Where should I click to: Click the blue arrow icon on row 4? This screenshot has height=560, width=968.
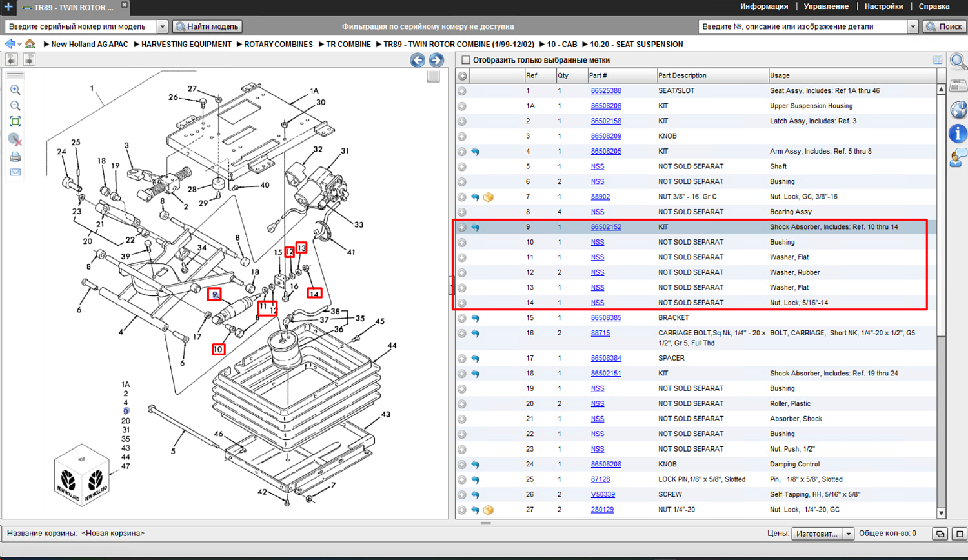point(476,152)
